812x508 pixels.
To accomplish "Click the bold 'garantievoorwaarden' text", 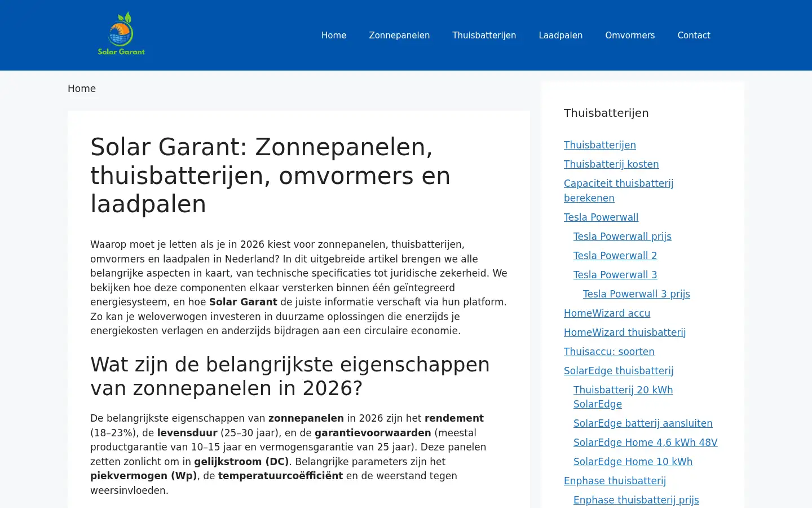I will coord(373,433).
